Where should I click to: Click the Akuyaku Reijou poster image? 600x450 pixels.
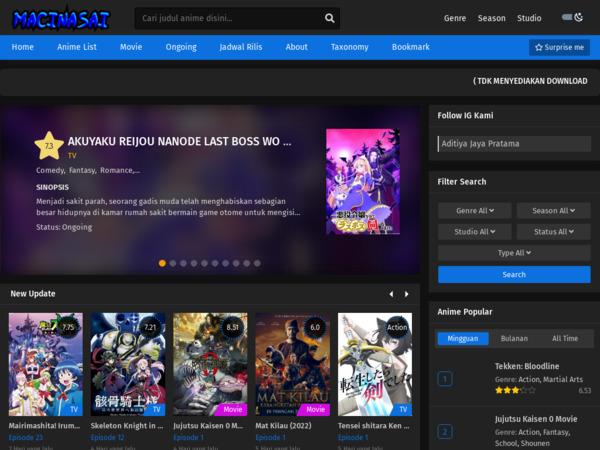[x=363, y=181]
